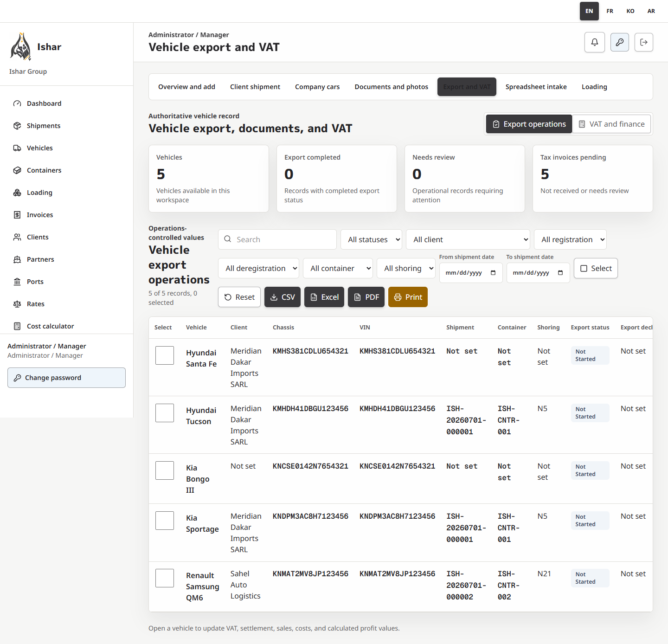Image resolution: width=668 pixels, height=644 pixels.
Task: Toggle the Select mode button
Action: 596,268
